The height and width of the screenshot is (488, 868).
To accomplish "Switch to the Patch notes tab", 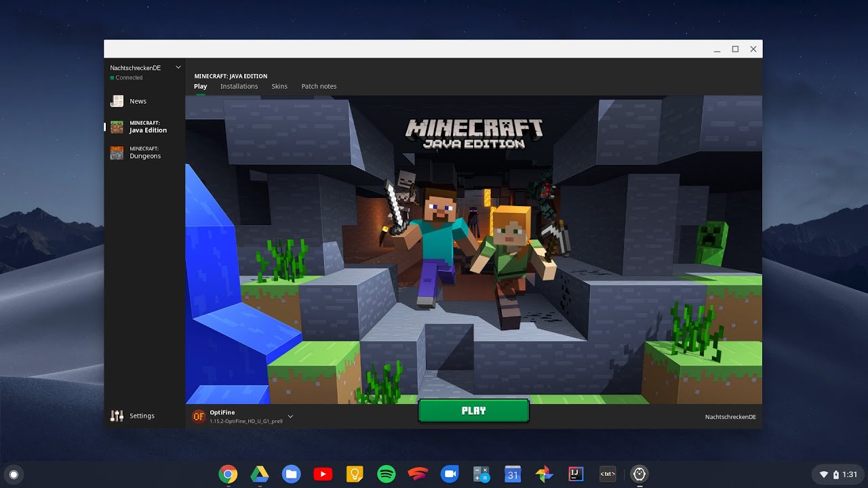I will coord(319,86).
